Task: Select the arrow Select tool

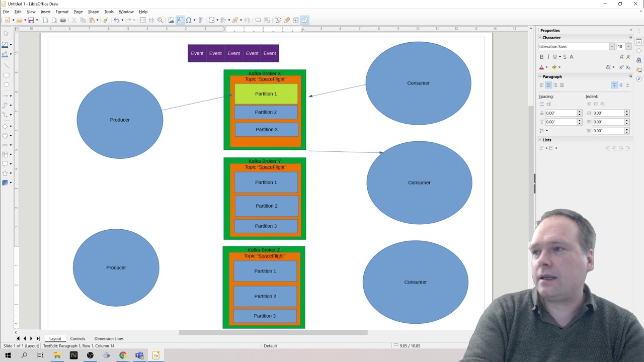Action: 6,33
